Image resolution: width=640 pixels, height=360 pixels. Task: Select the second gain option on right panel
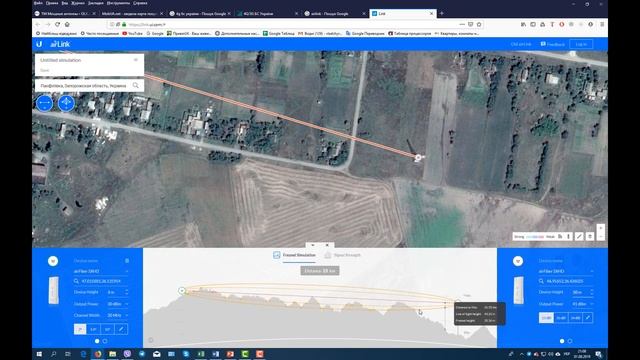(561, 318)
